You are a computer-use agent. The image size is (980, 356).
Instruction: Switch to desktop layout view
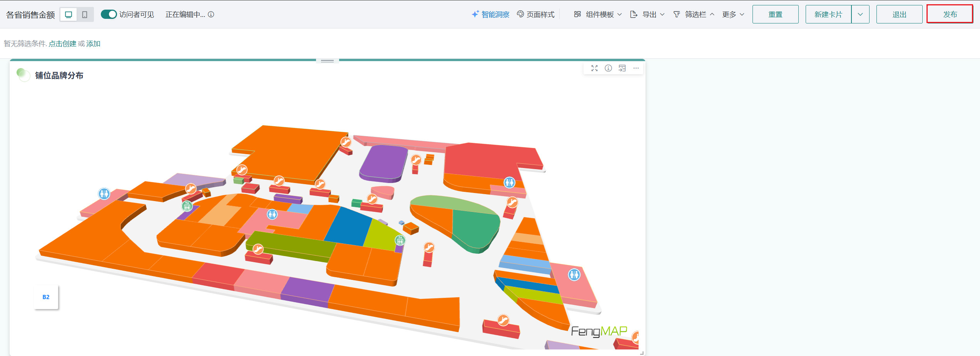(x=69, y=15)
